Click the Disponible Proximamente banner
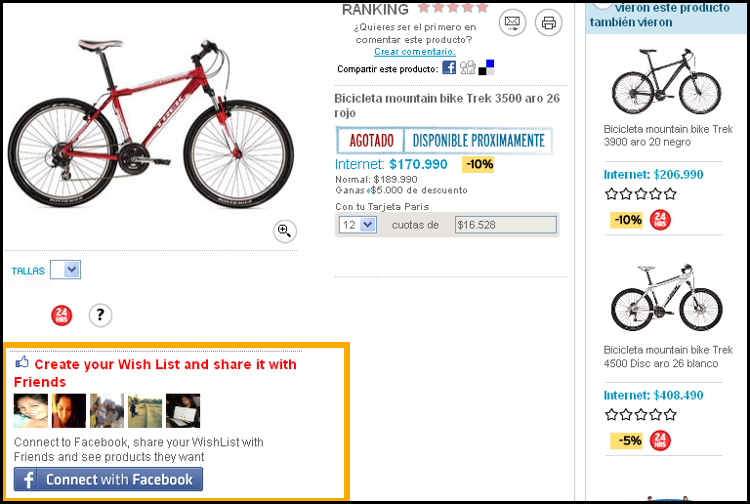The image size is (750, 504). pos(478,141)
